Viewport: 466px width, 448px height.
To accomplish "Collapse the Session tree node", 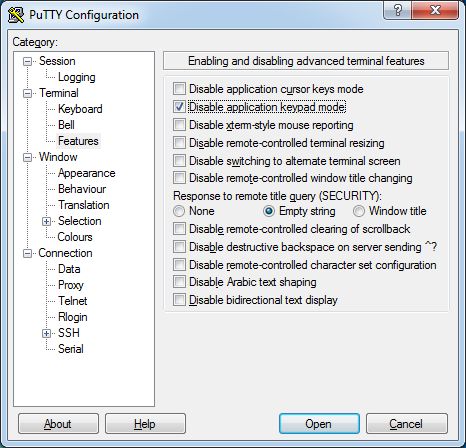I will point(28,62).
